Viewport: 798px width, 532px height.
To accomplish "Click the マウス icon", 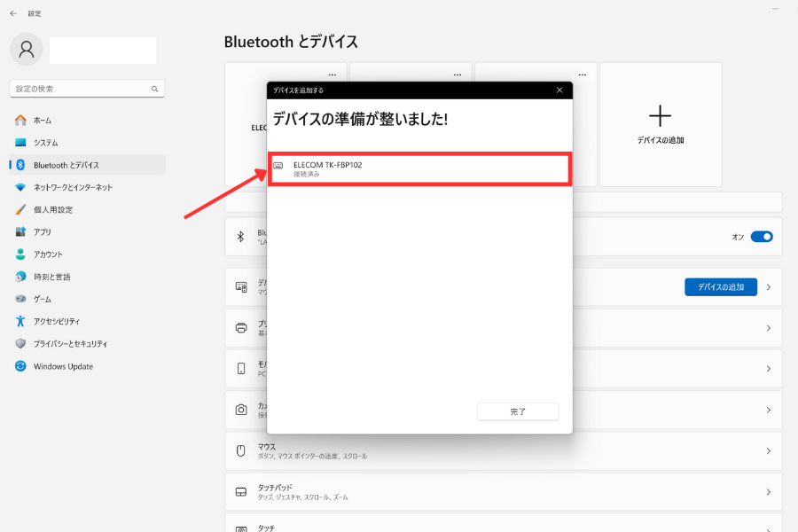I will (x=241, y=451).
